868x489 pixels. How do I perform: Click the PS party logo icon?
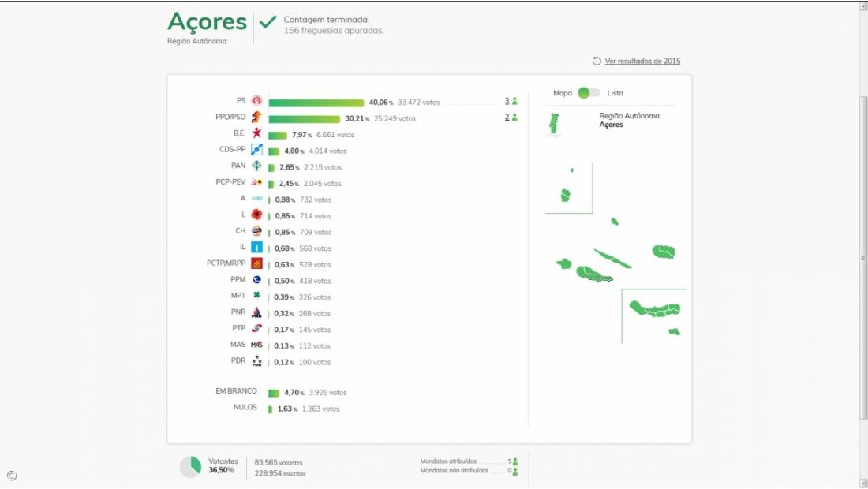click(x=259, y=101)
